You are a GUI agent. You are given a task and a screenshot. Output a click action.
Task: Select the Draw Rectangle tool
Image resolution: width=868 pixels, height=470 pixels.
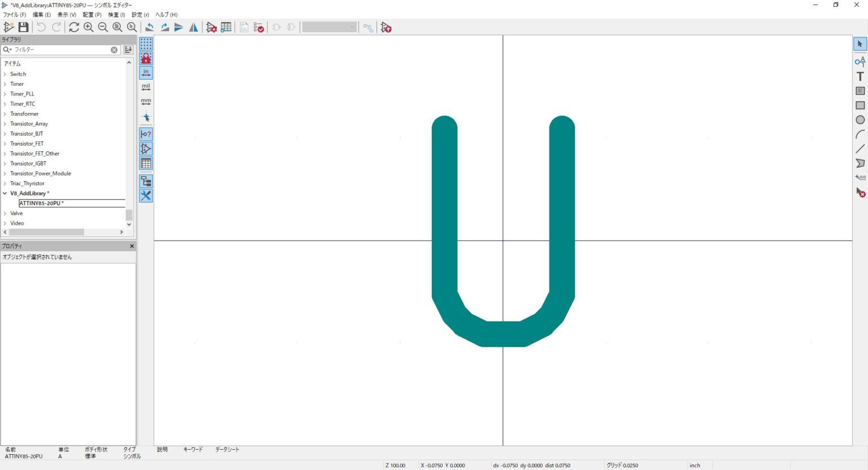click(x=860, y=105)
